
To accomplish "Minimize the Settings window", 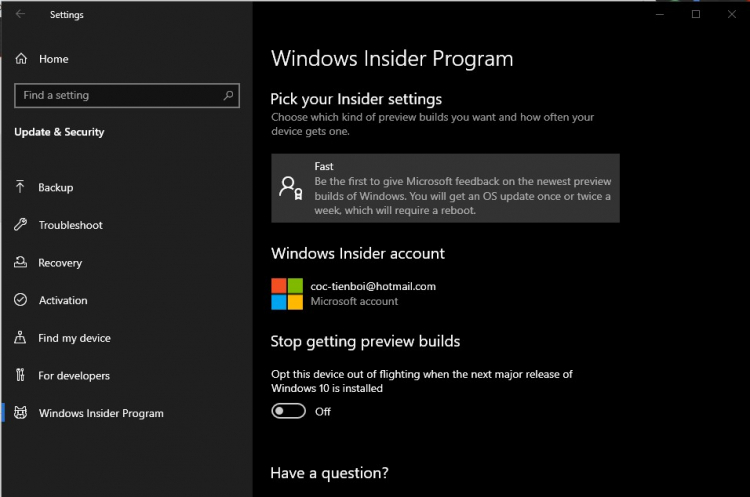I will (660, 14).
